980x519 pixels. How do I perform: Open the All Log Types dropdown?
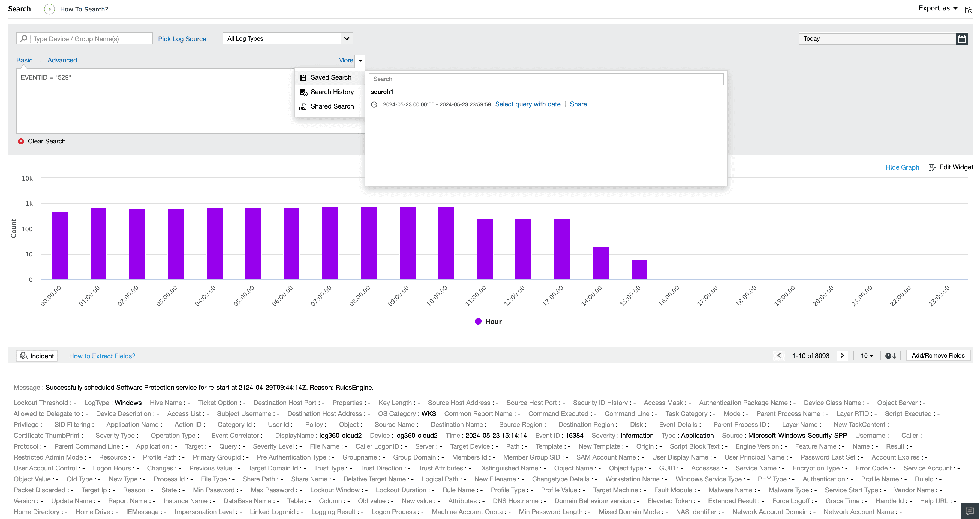click(346, 38)
